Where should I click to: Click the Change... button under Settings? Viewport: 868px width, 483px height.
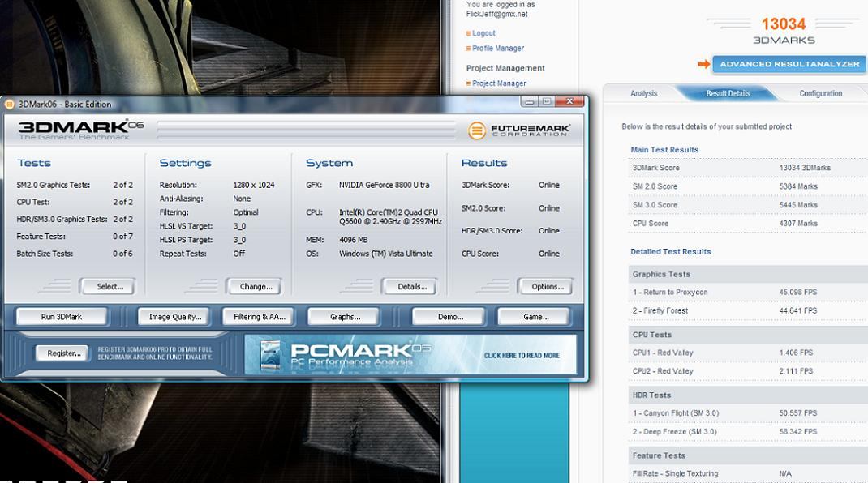pyautogui.click(x=254, y=287)
